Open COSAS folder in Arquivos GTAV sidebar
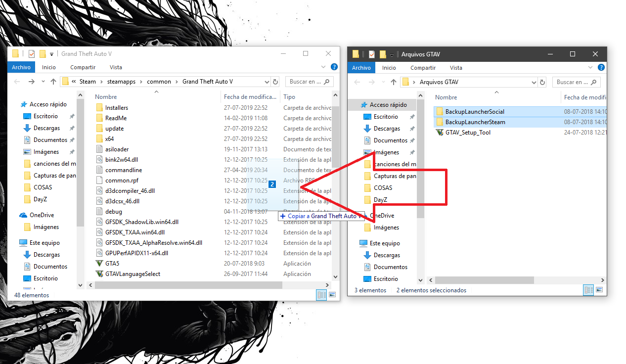The width and height of the screenshot is (626, 364). pos(383,187)
